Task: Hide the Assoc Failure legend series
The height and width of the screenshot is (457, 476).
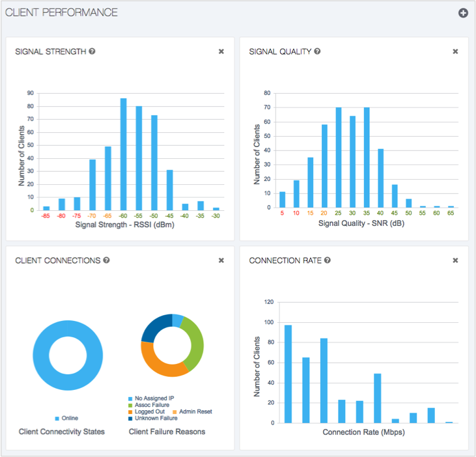Action: [150, 404]
